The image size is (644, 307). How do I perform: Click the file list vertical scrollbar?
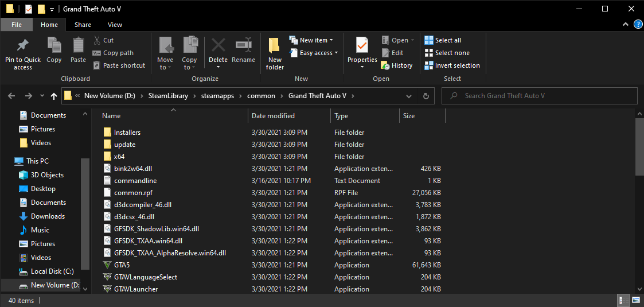[x=640, y=201]
